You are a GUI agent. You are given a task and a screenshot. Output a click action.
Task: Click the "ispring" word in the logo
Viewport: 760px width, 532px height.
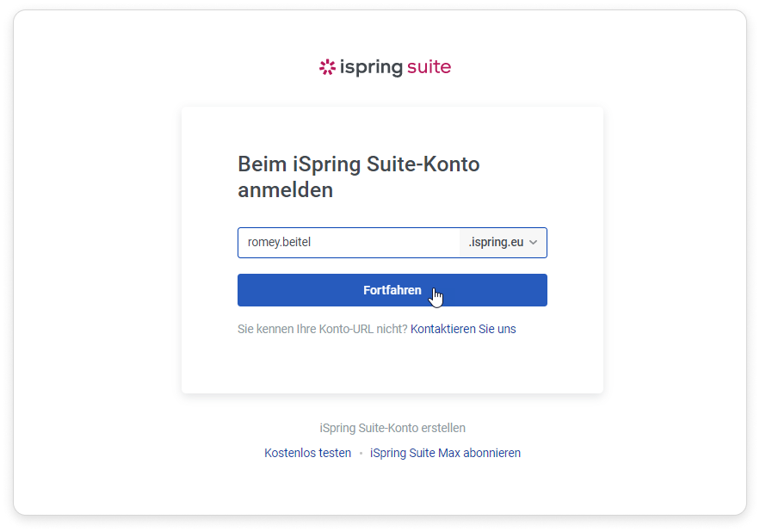point(370,67)
